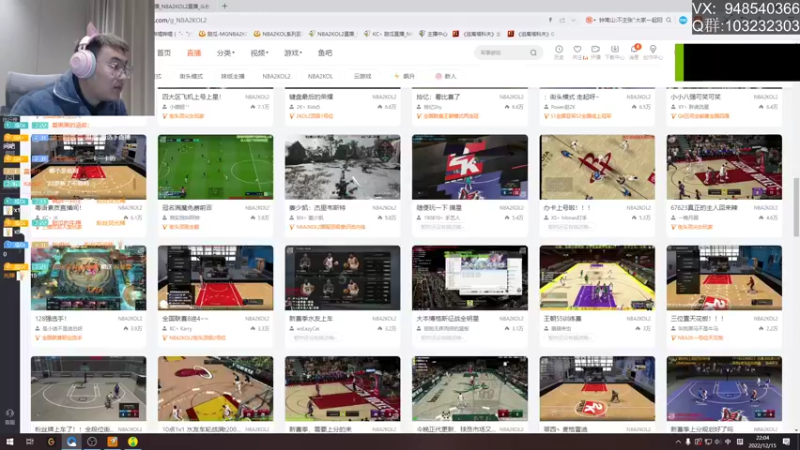Open the player lineup thumbnail above 新赛季水友上车

coord(342,278)
